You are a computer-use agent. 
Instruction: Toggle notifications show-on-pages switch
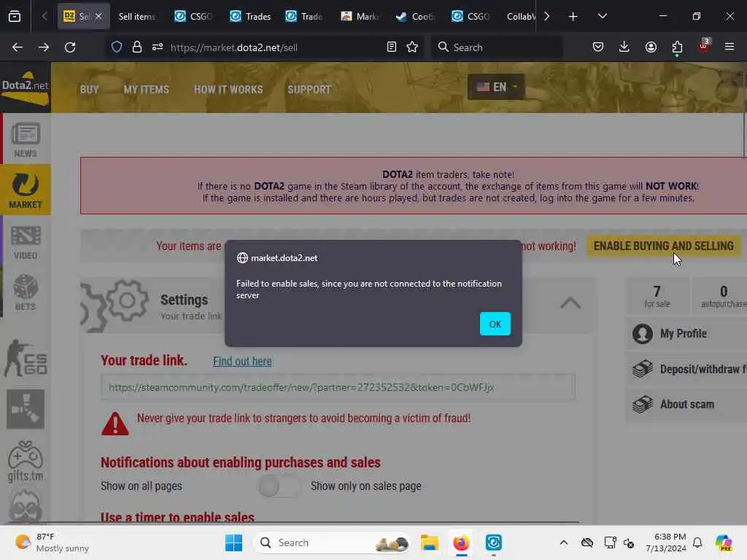point(279,486)
